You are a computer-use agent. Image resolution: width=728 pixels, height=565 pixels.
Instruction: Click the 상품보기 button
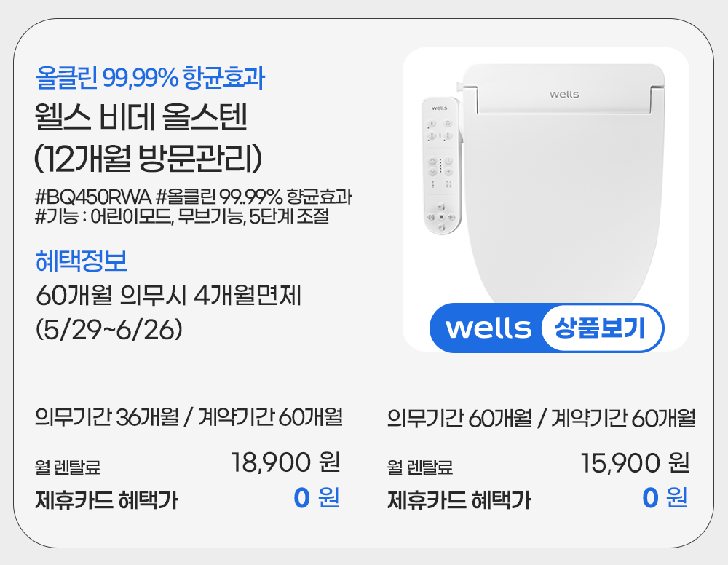600,328
